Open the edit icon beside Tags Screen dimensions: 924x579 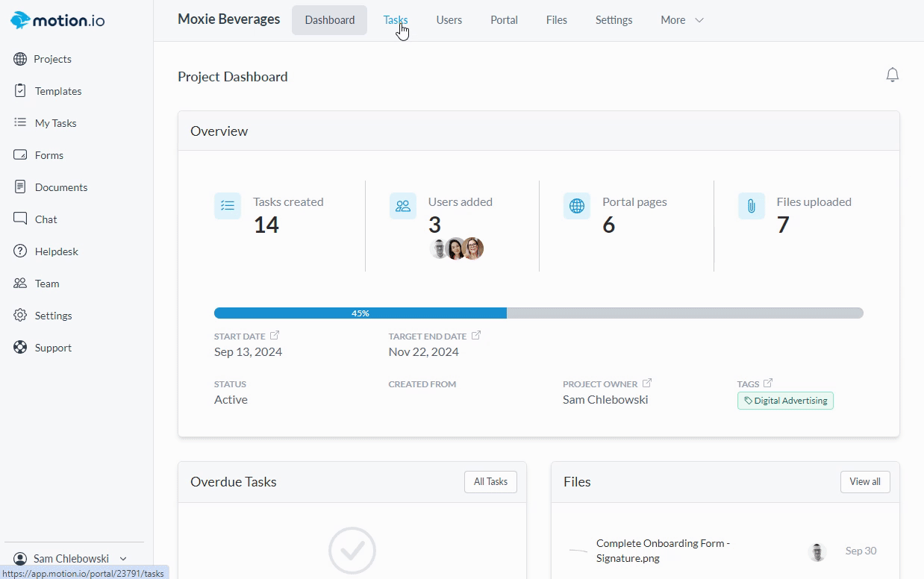(768, 384)
